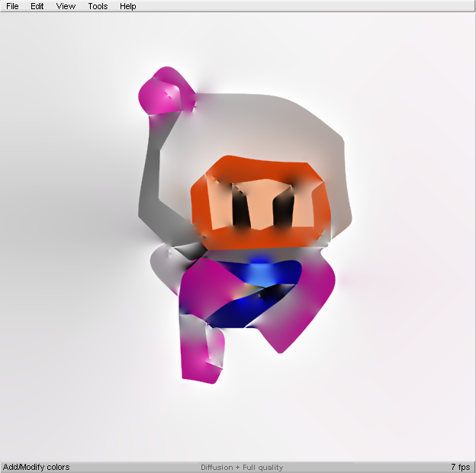Open the Tools menu
Screen dimensions: 476x473
pos(98,6)
